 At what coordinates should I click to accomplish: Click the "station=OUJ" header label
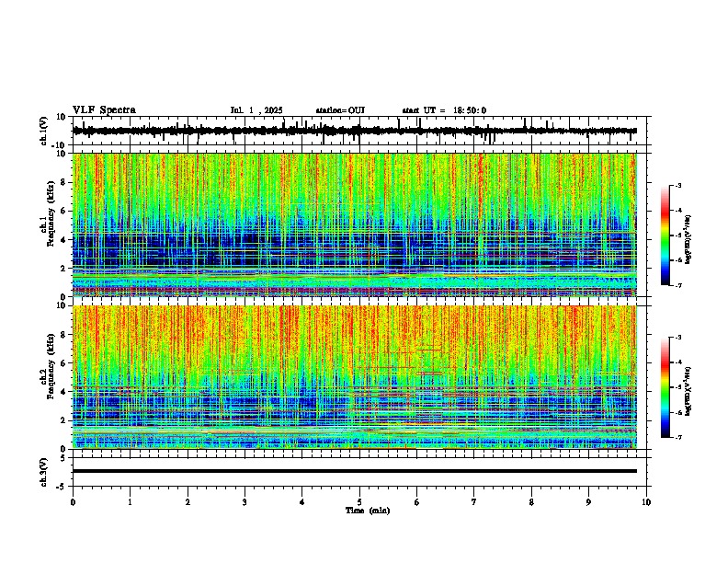click(340, 110)
